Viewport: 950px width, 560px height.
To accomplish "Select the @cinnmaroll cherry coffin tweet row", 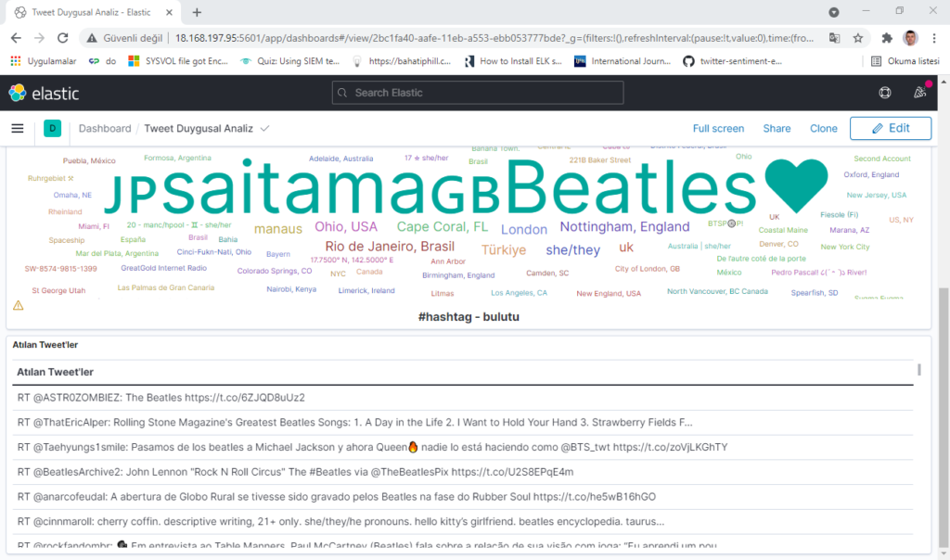I will (463, 522).
